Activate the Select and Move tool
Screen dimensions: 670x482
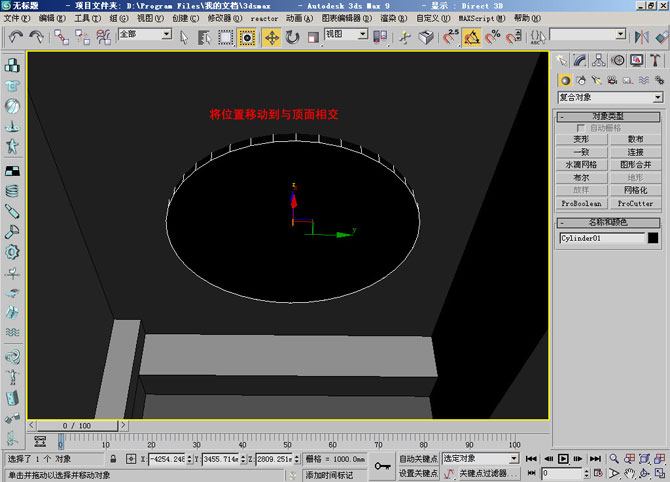(x=272, y=38)
